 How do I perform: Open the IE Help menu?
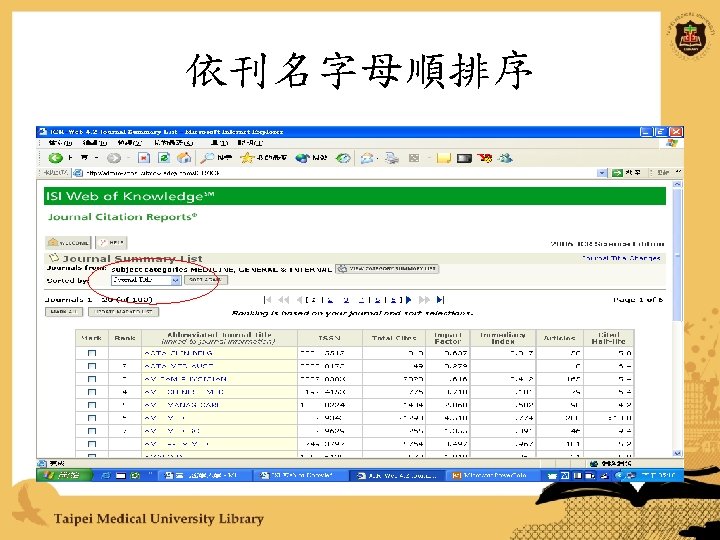coord(251,143)
